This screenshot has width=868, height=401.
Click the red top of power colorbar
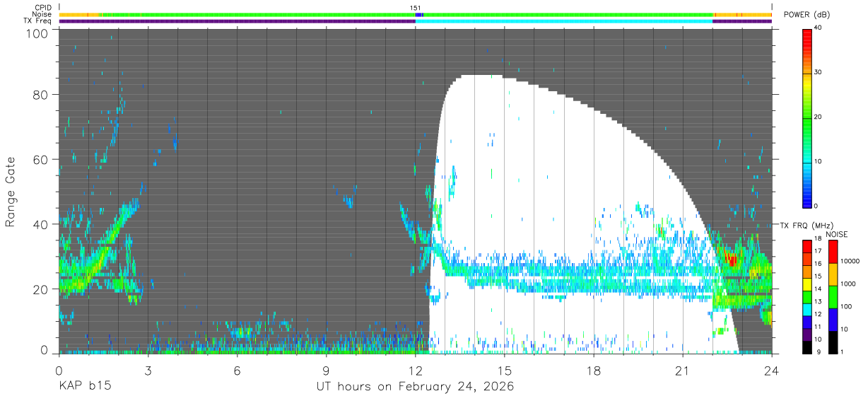tap(807, 37)
